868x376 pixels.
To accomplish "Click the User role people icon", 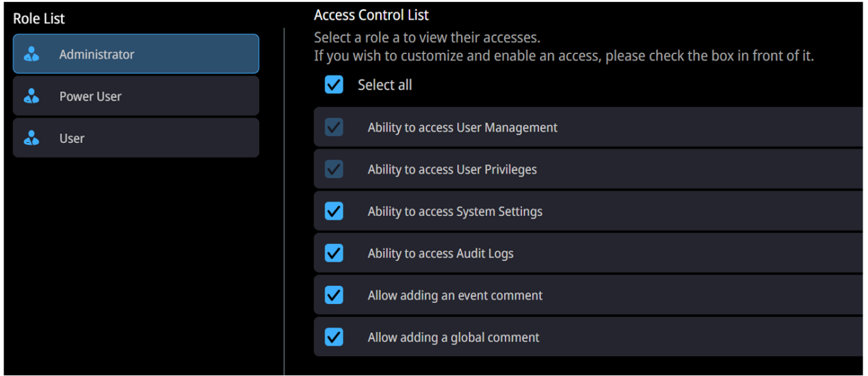I will pos(31,138).
